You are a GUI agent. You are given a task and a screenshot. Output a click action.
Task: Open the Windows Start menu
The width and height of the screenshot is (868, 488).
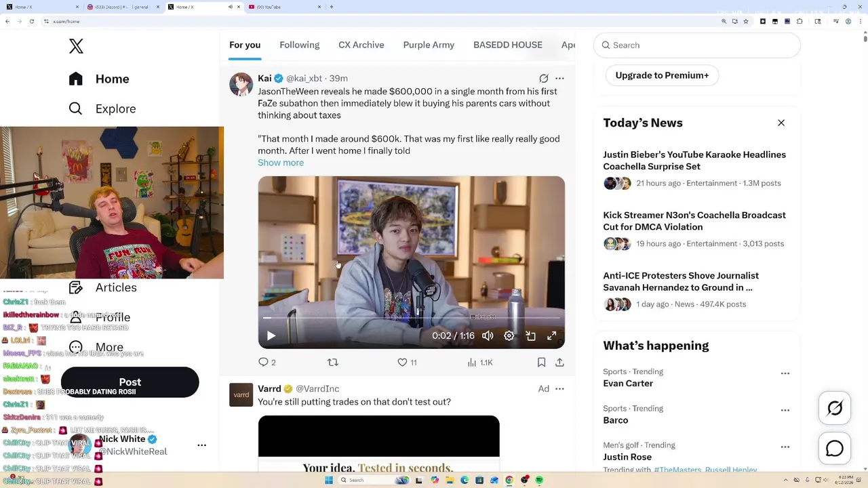[329, 480]
